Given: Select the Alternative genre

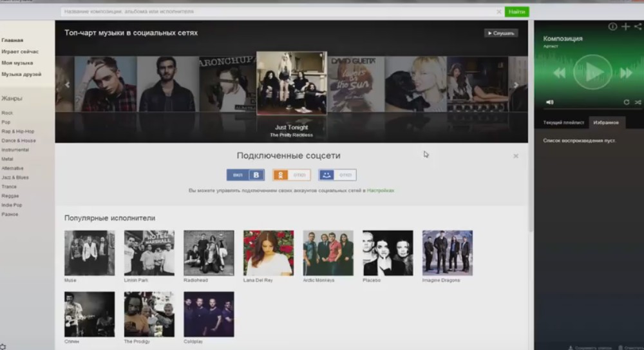Looking at the screenshot, I should point(12,168).
